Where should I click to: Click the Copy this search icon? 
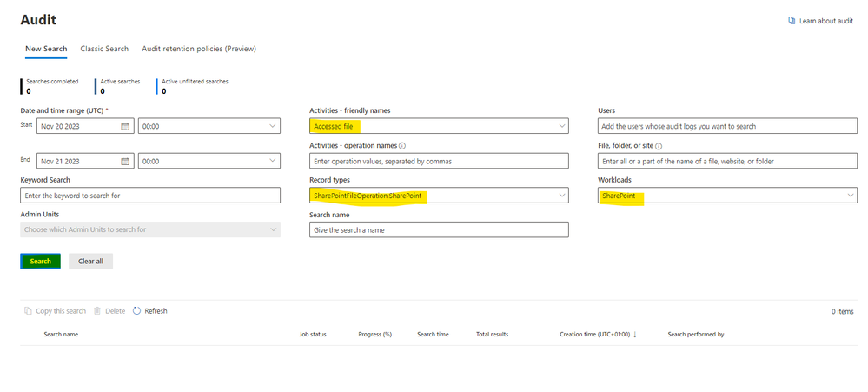28,311
